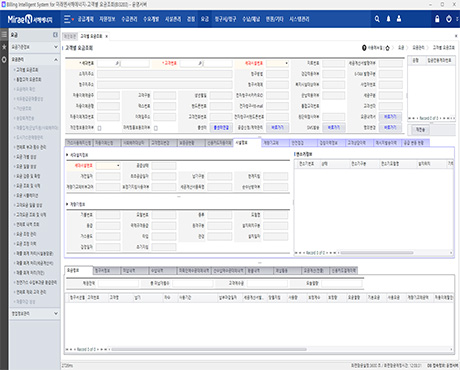Click the blue-text button next to the second checkbox
This screenshot has height=370, width=460.
click(x=221, y=128)
